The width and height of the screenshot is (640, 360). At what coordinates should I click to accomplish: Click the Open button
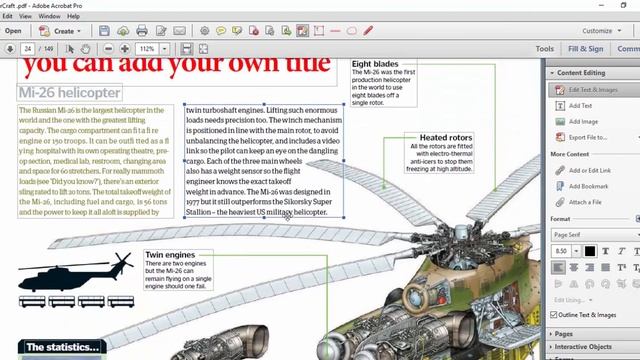(x=13, y=31)
